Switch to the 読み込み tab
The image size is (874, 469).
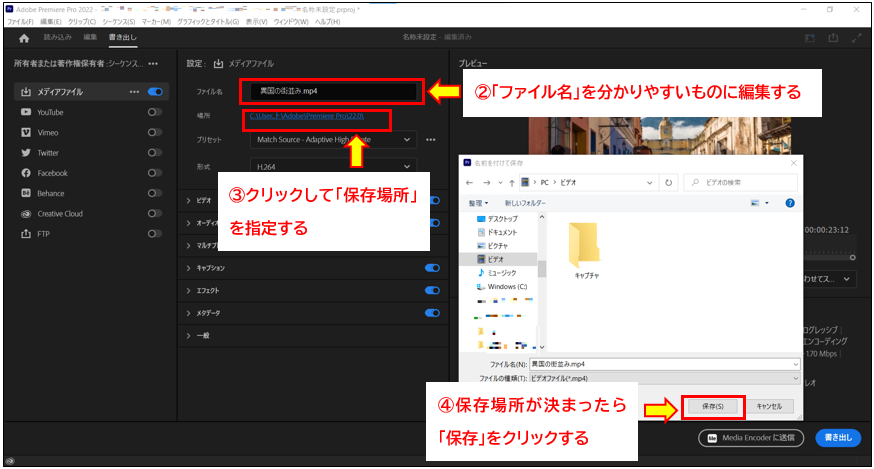[x=57, y=37]
